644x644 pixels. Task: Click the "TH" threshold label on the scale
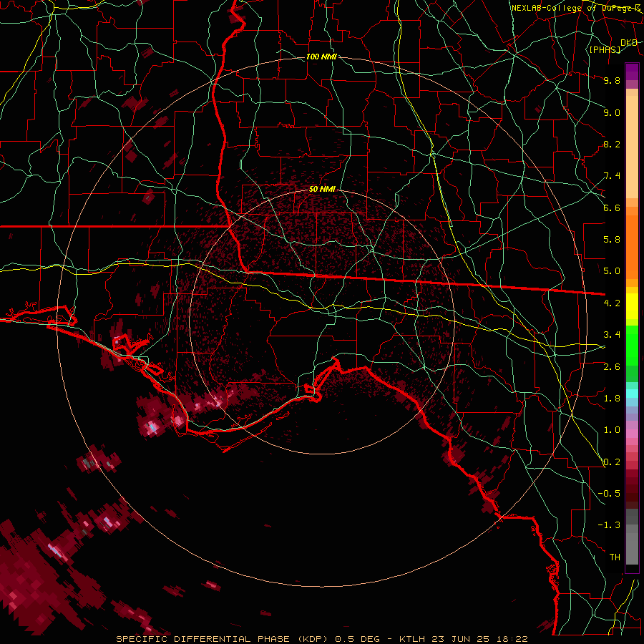[615, 557]
